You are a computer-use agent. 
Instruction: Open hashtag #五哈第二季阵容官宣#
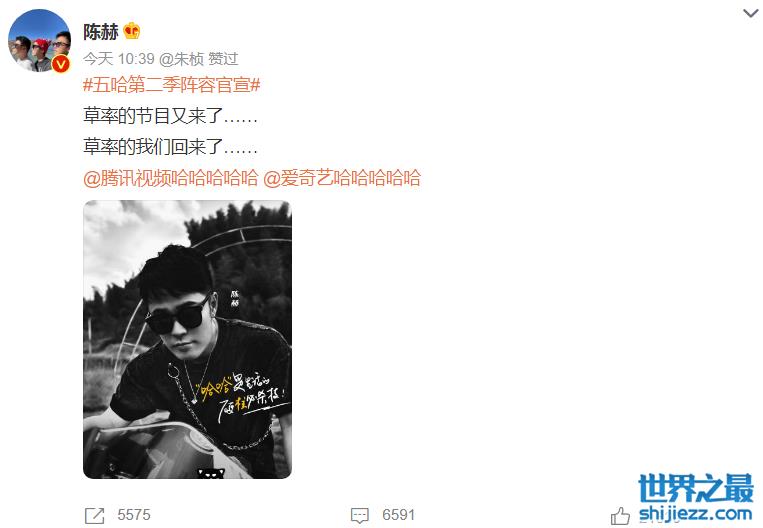coord(172,85)
